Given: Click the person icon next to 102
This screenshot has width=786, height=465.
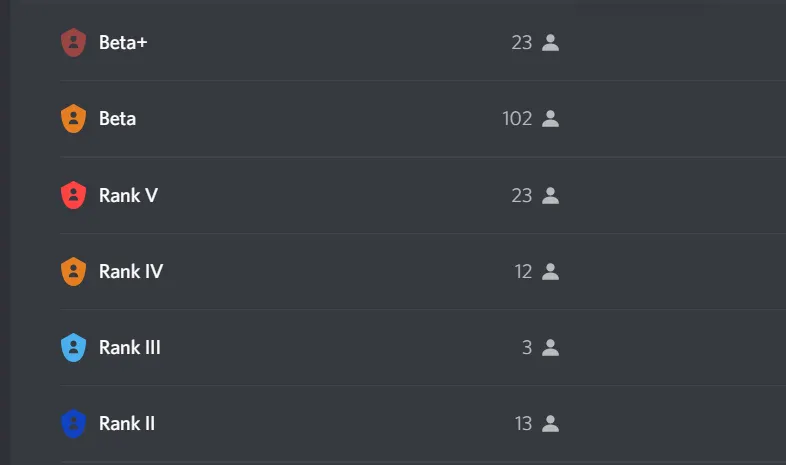Looking at the screenshot, I should tap(550, 119).
